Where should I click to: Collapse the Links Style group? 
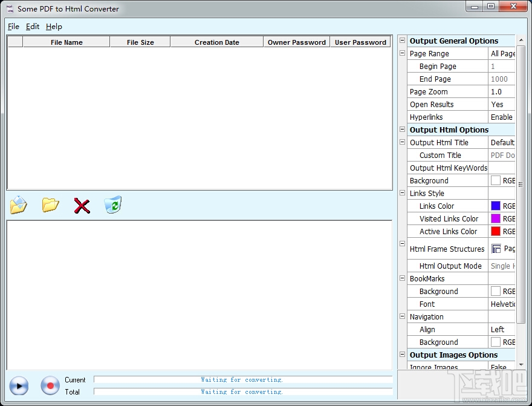tap(403, 193)
